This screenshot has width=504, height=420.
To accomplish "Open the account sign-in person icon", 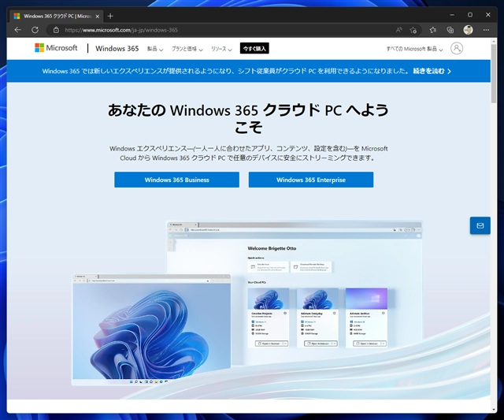I will tap(457, 48).
